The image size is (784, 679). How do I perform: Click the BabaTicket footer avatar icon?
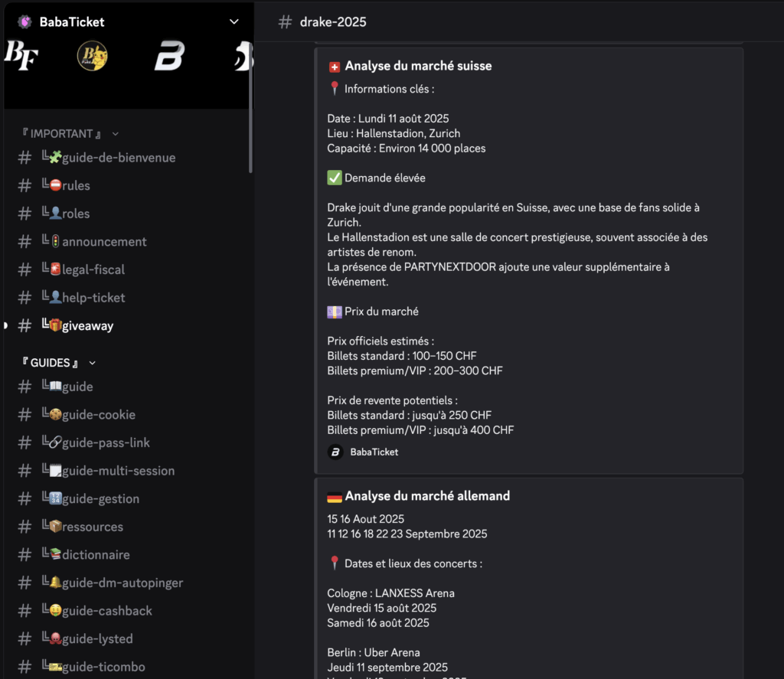tap(335, 452)
